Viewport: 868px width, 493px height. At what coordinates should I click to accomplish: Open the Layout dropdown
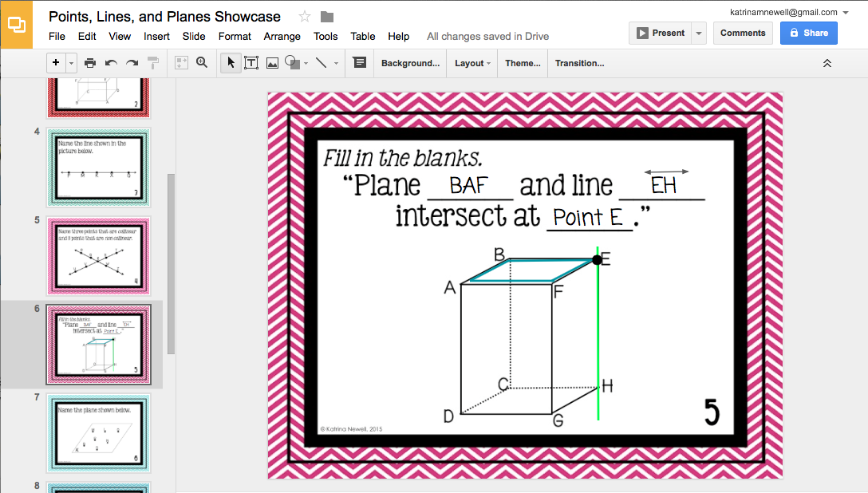[472, 63]
